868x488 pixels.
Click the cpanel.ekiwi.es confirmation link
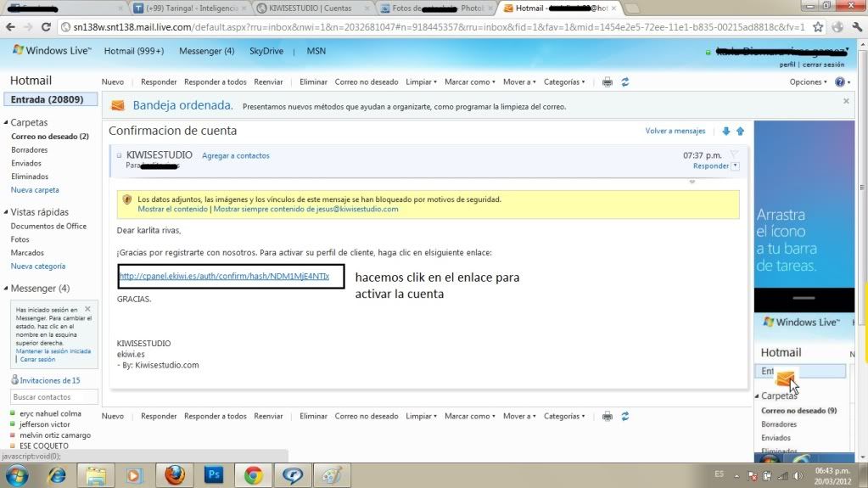click(224, 276)
